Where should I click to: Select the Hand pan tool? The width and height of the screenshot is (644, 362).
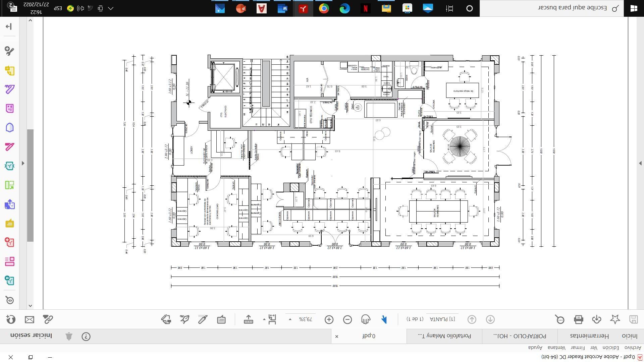[x=366, y=319]
